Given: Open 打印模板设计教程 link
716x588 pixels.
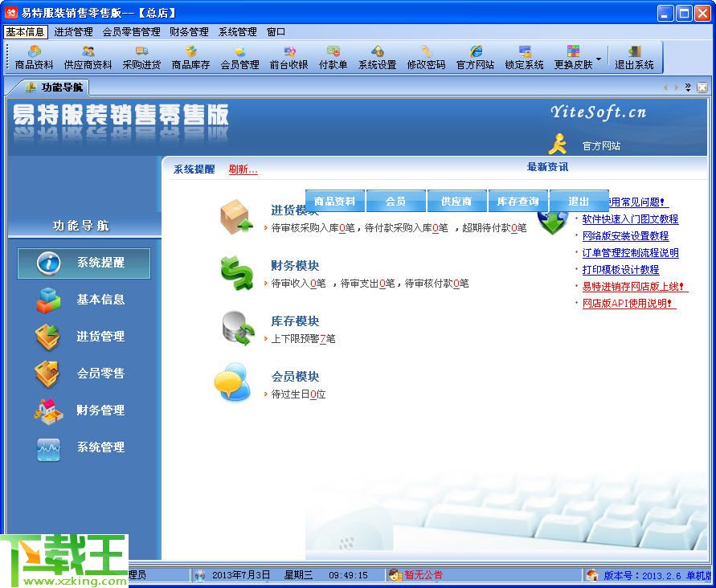Looking at the screenshot, I should coord(620,270).
